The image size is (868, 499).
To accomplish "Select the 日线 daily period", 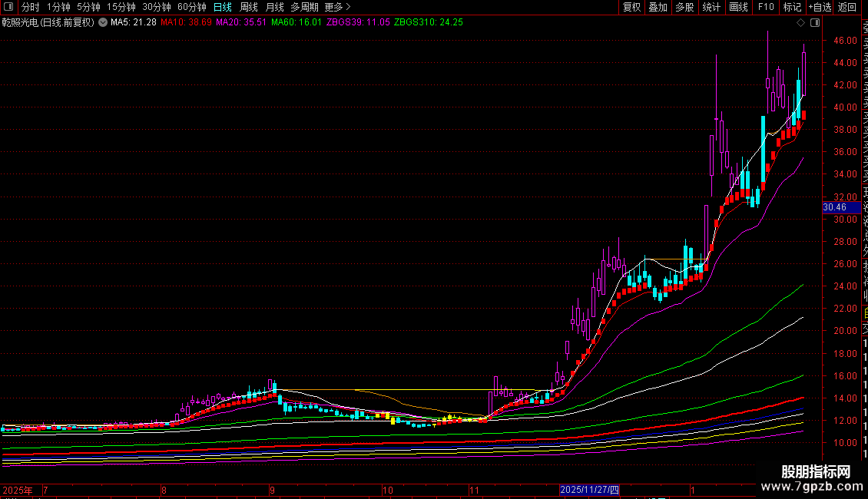I will [223, 7].
